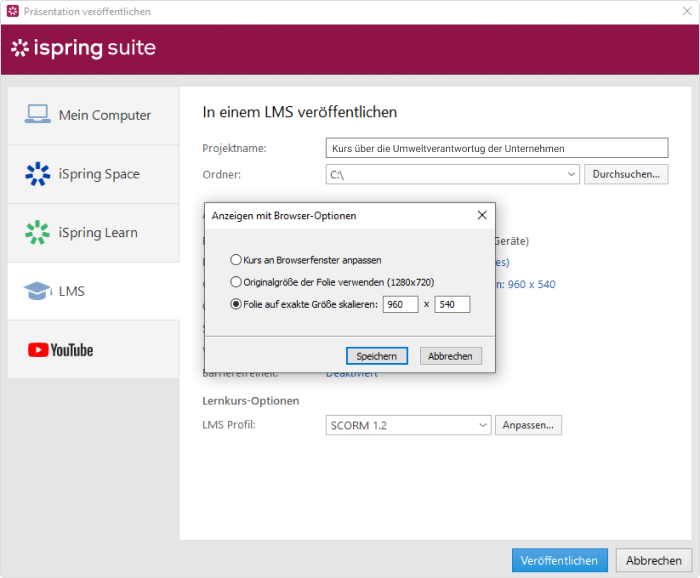Click the green iSpring Learn logo icon
Screen dimensions: 700x578
click(x=38, y=232)
